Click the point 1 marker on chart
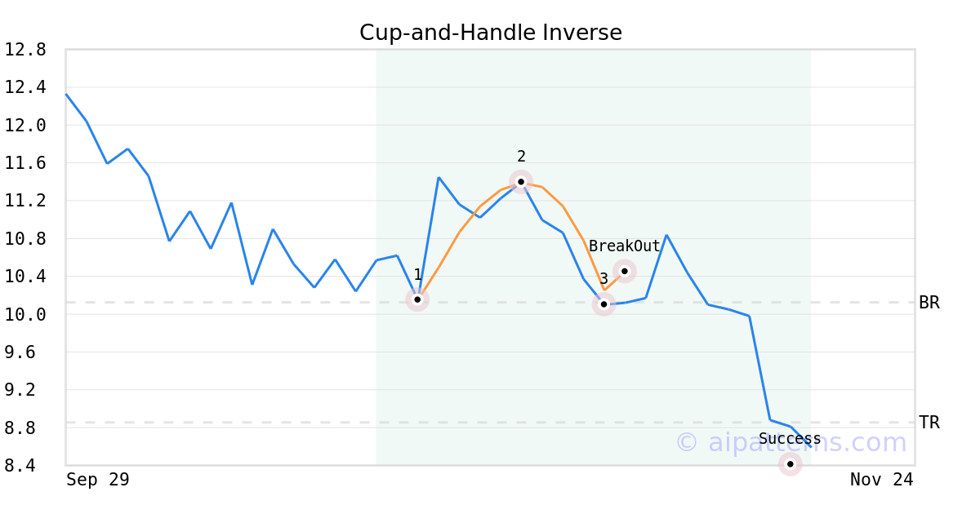Image resolution: width=980 pixels, height=514 pixels. 417,299
